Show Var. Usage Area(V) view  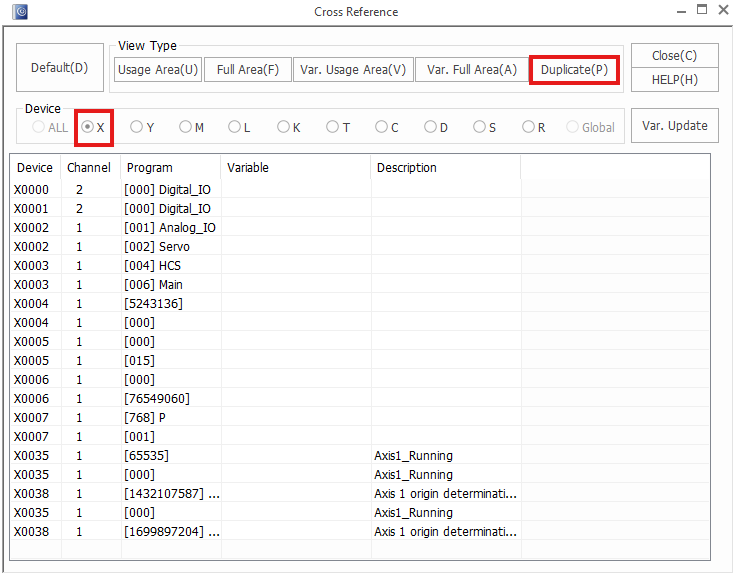click(x=353, y=70)
